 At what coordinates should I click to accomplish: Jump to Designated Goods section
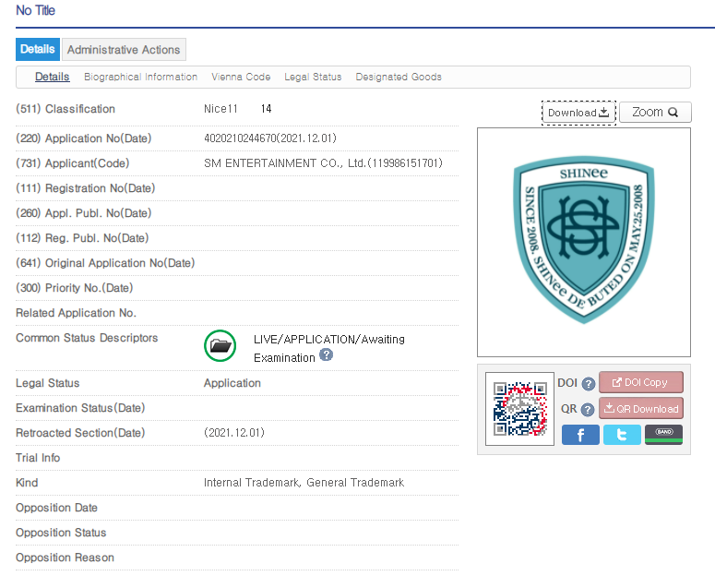tap(399, 77)
